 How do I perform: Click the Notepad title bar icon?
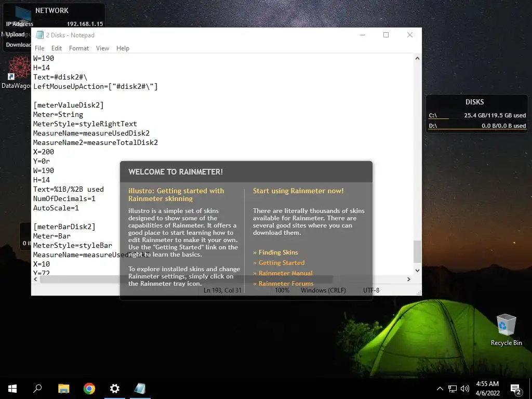click(39, 35)
